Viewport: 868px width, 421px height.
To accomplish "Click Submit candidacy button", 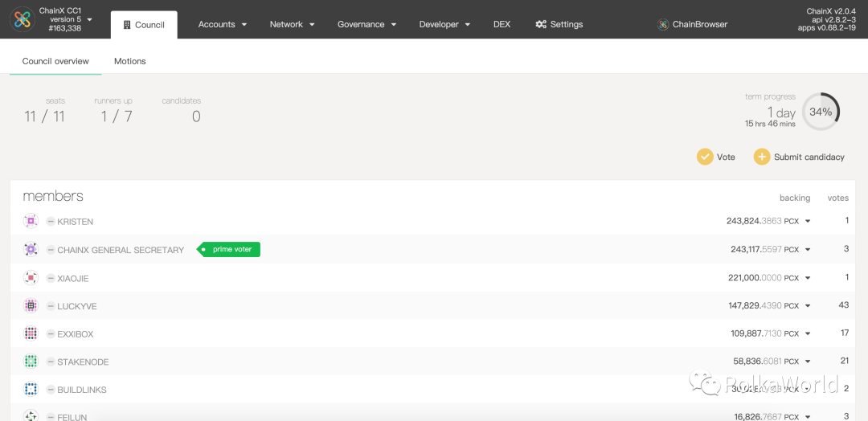I will tap(799, 157).
